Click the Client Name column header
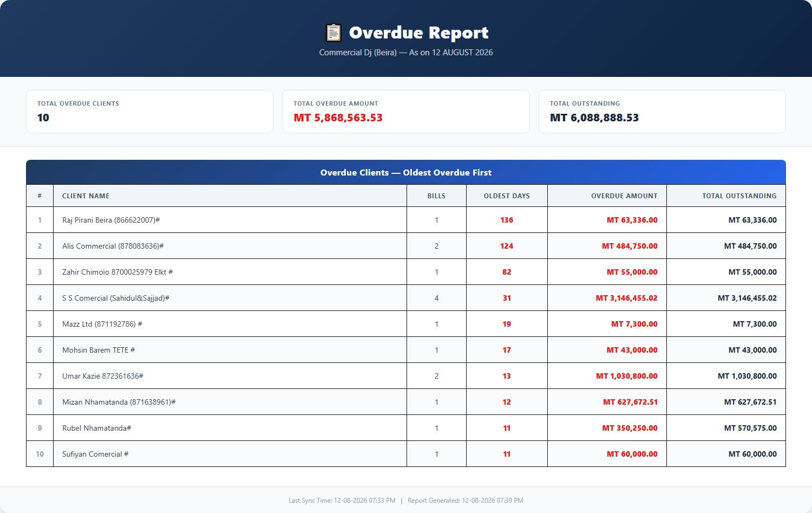Image resolution: width=812 pixels, height=513 pixels. point(86,196)
